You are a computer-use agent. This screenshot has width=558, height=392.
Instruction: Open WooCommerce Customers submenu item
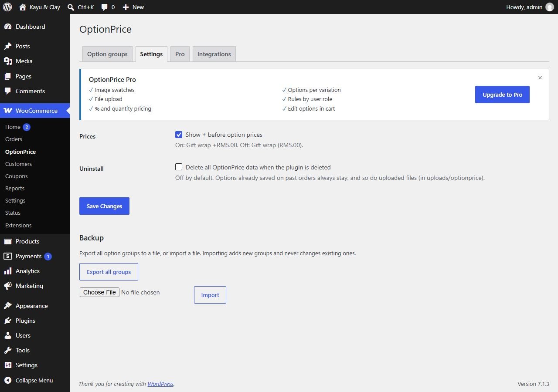click(x=18, y=164)
